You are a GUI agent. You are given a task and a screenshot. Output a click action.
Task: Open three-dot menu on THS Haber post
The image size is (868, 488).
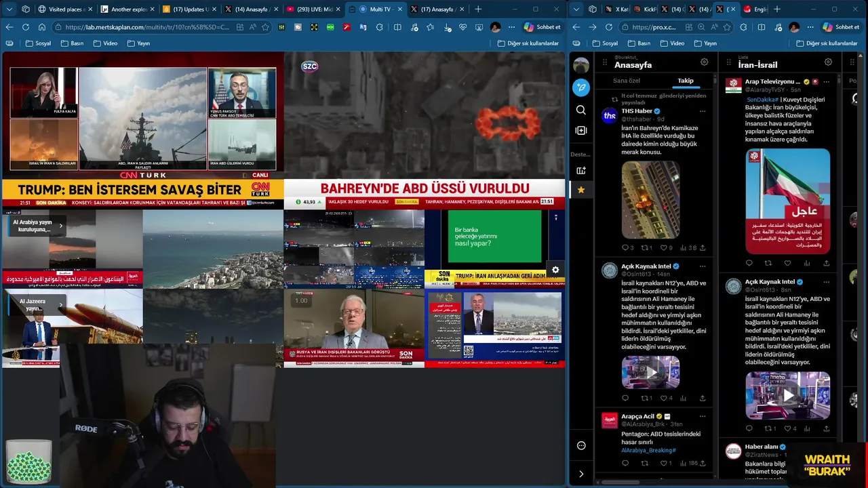[703, 110]
